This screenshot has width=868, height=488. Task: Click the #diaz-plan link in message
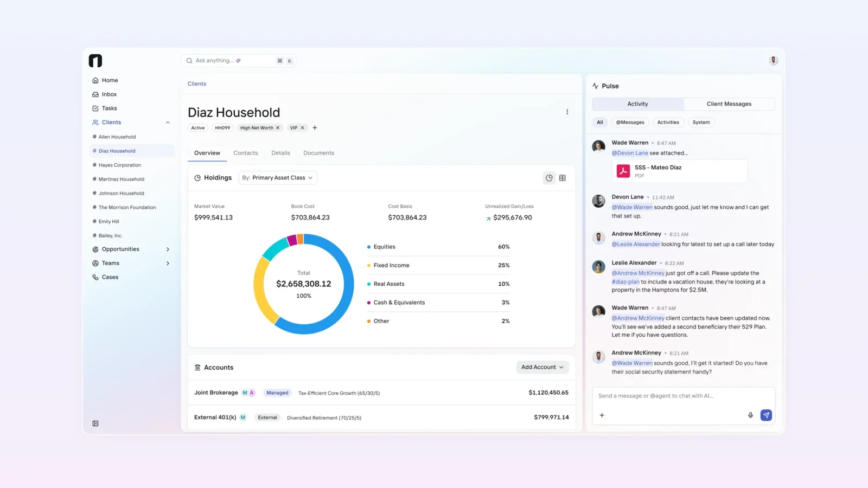pos(626,282)
